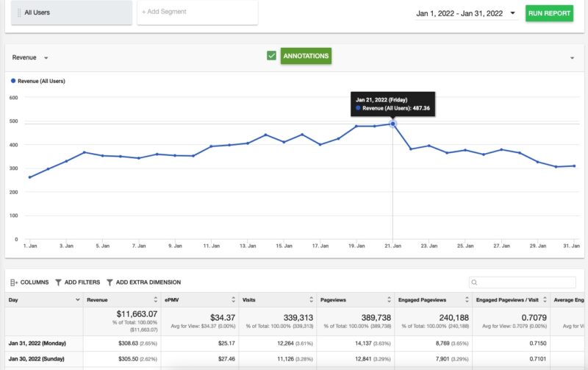This screenshot has height=370, width=588.
Task: Click ADD EXTRA DIMENSION funnel icon
Action: (110, 282)
